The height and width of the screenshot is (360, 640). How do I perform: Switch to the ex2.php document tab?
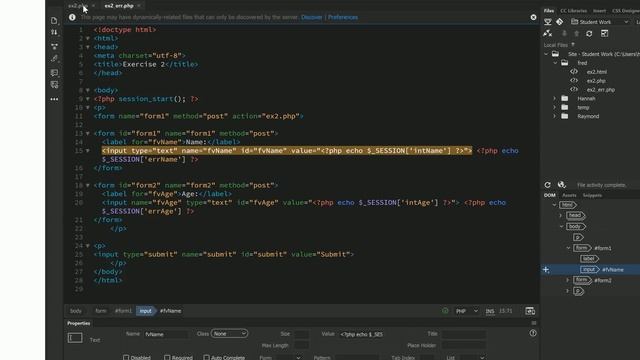(x=78, y=6)
